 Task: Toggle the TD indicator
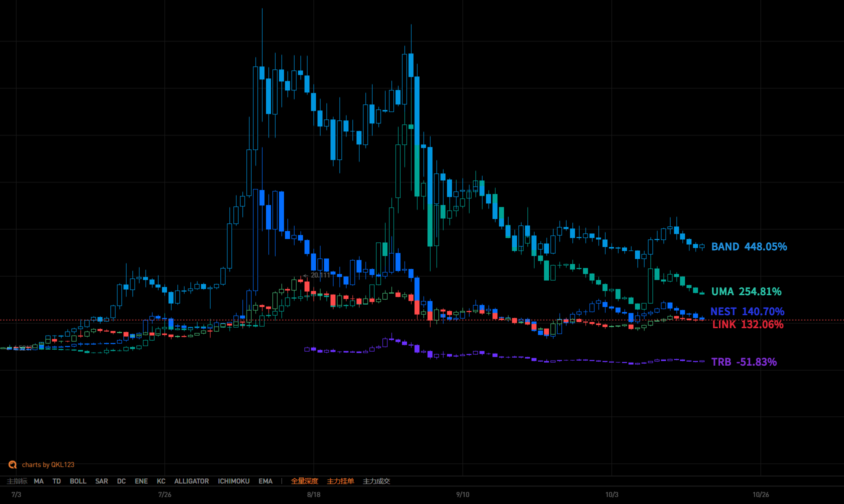point(56,481)
